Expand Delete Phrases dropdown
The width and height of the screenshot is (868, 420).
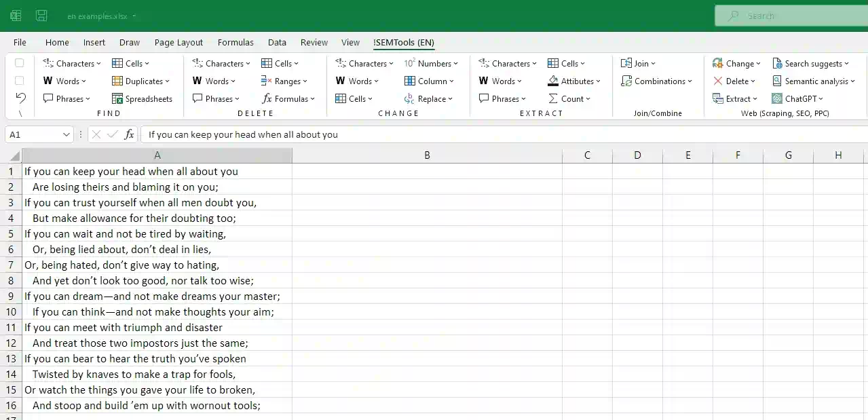click(x=238, y=99)
